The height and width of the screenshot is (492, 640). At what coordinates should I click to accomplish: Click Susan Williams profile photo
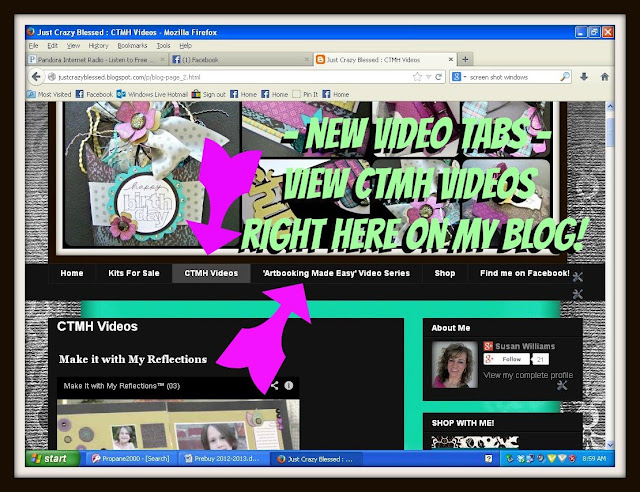tap(455, 365)
